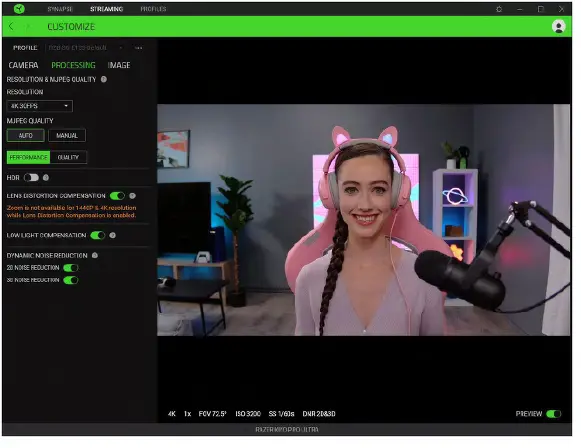
Task: Open the user account avatar
Action: [558, 26]
